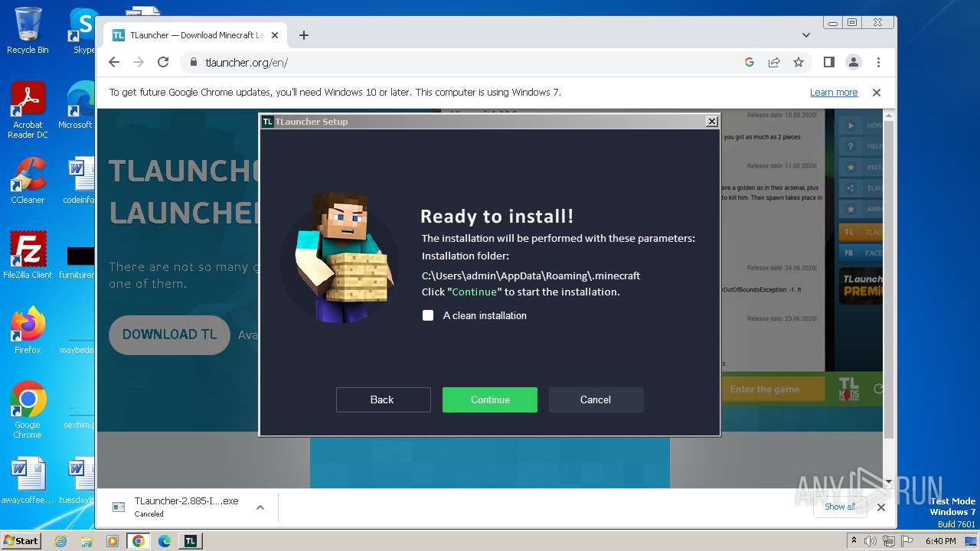Select the Firefox desktop icon
The image size is (980, 551).
[28, 331]
